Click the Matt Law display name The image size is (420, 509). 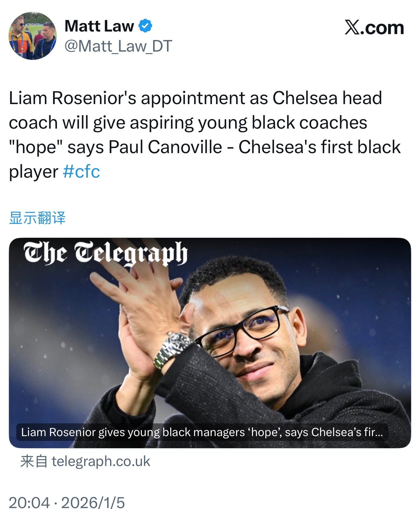click(x=99, y=26)
